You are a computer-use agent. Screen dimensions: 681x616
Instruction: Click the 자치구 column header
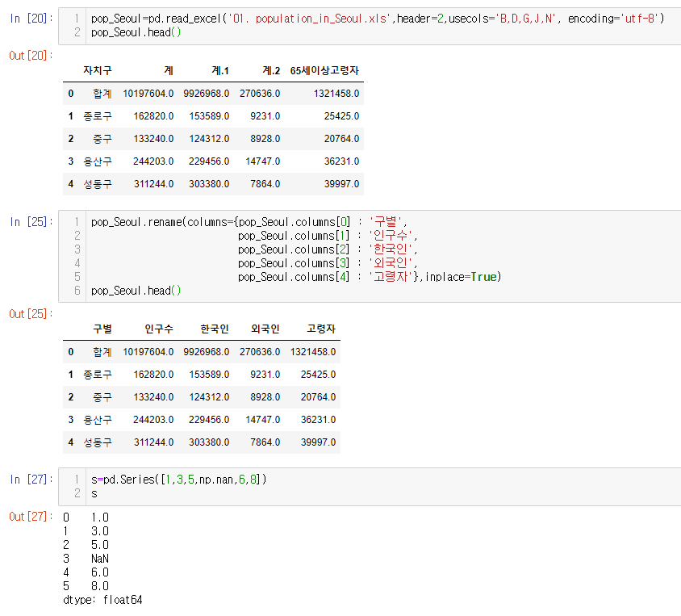(98, 71)
